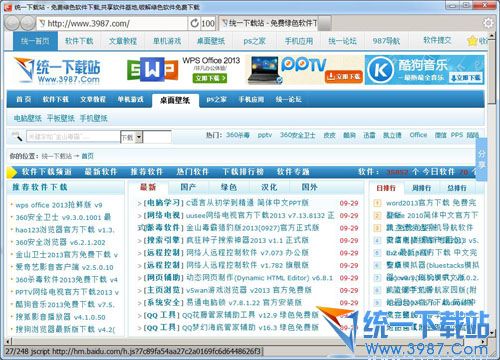Click the Kugou music K logo
500x360 pixels.
[380, 70]
